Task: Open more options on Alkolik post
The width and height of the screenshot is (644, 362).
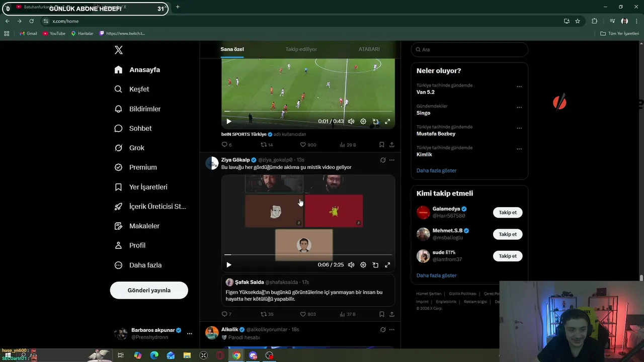Action: 392,329
